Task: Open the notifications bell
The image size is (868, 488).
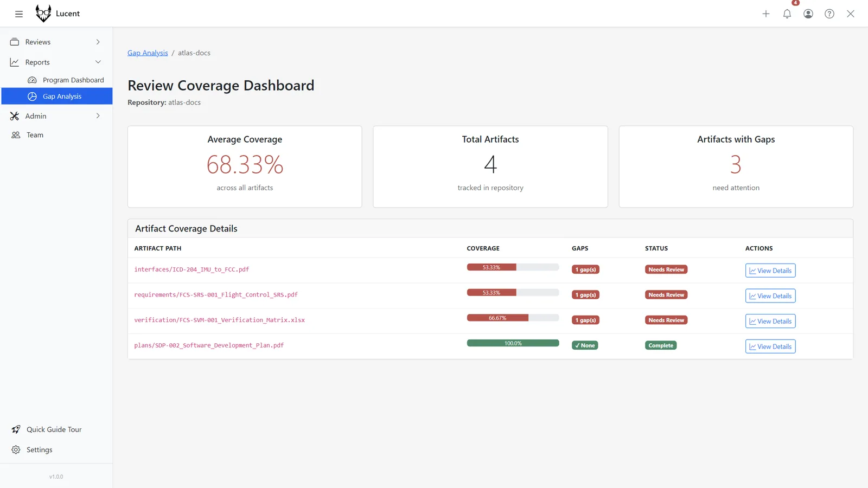Action: pos(787,14)
